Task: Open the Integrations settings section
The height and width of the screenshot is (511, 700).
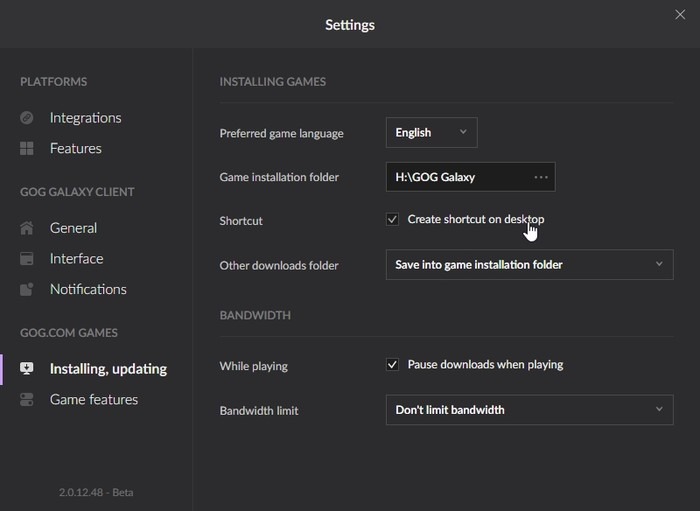Action: click(x=85, y=118)
